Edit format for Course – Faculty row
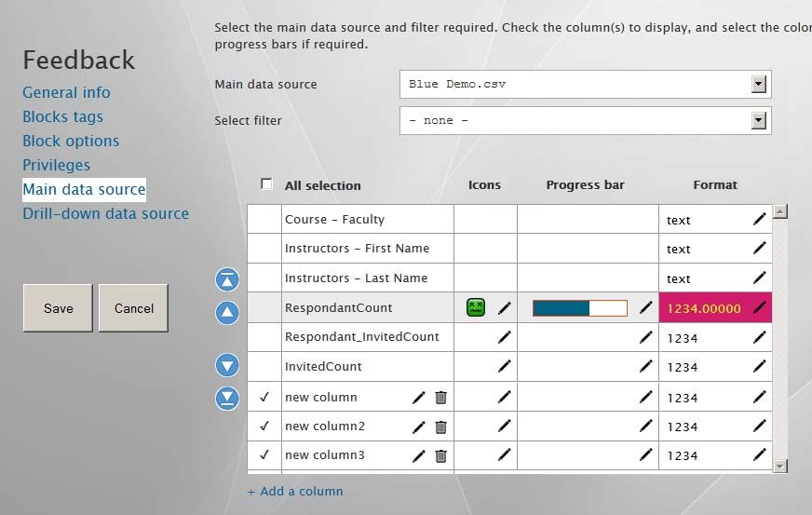The height and width of the screenshot is (515, 812). pos(759,219)
